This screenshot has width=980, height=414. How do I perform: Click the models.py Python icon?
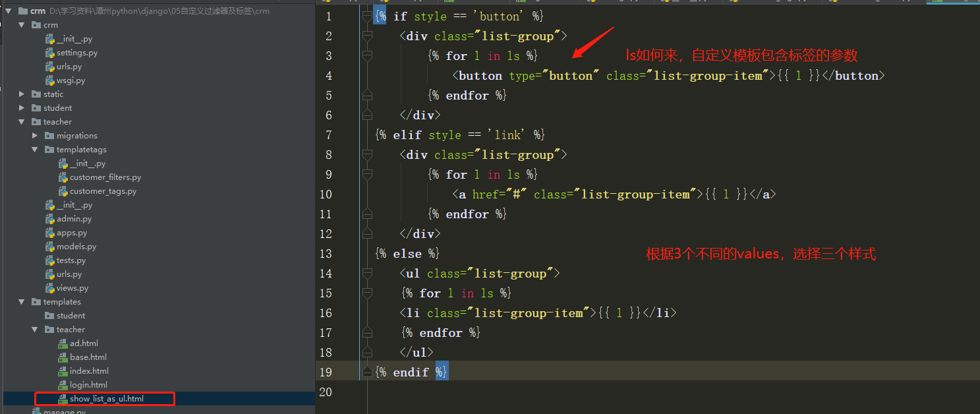click(x=50, y=247)
